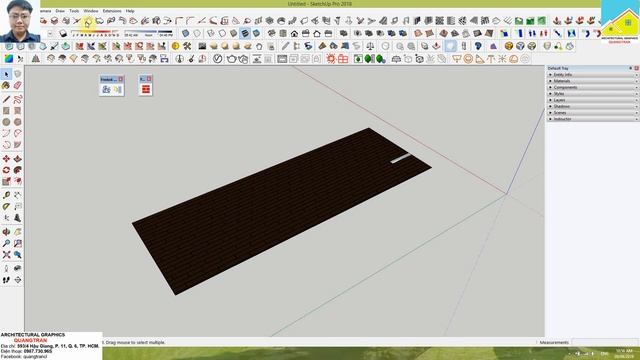Adjust the shadow time-of-day slider
The height and width of the screenshot is (360, 640).
click(x=149, y=32)
